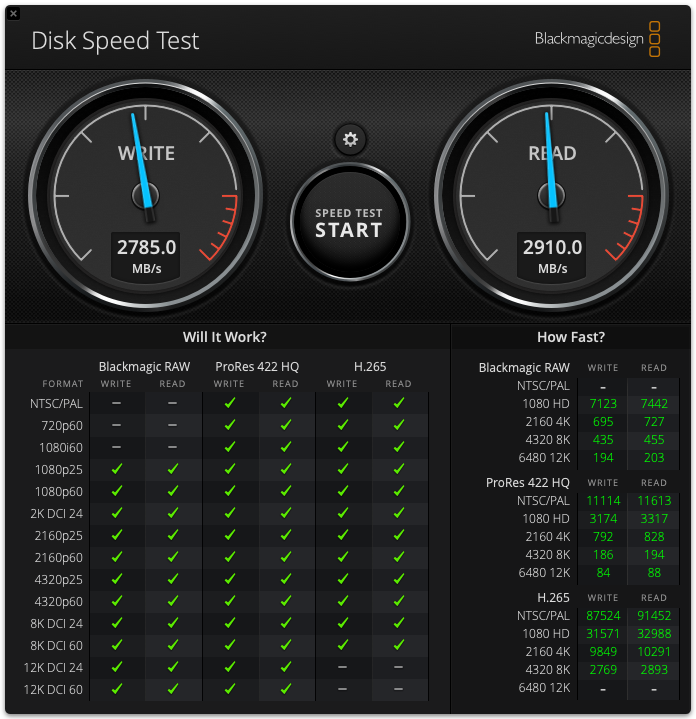
Task: Click the 8K DCI 60 row label
Action: 56,646
